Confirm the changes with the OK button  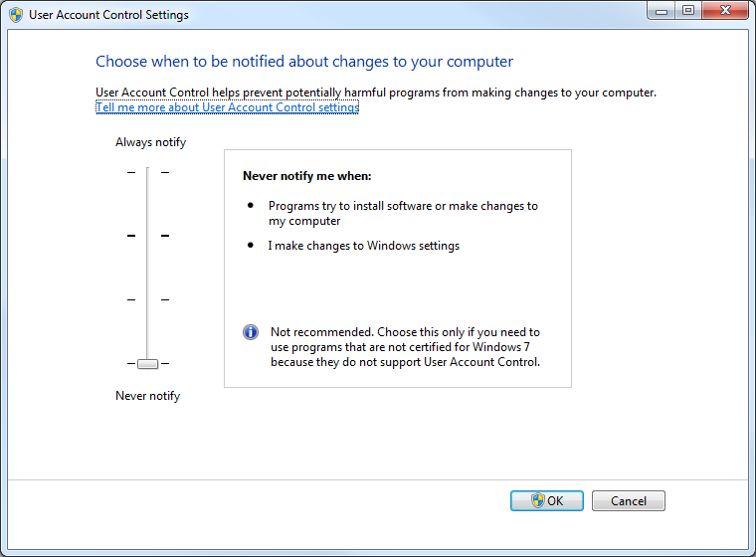[x=547, y=500]
